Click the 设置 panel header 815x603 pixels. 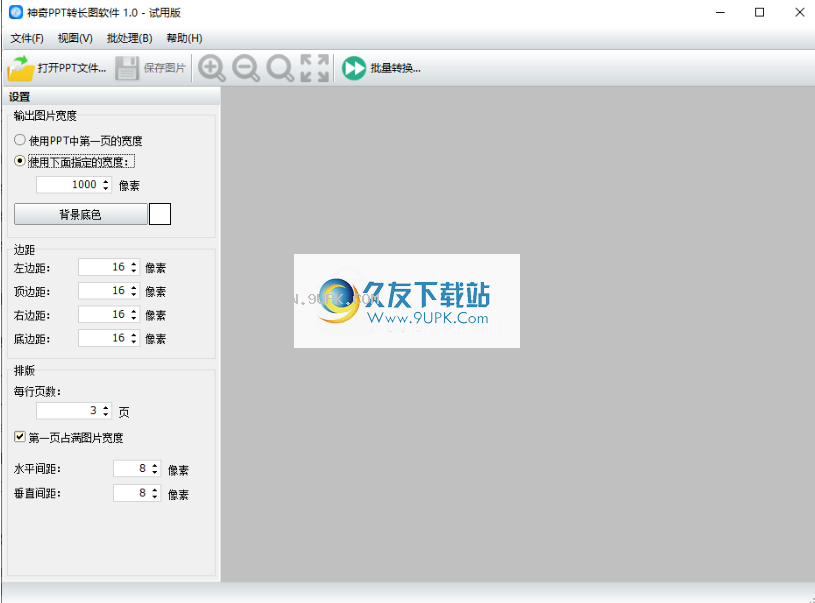point(112,97)
